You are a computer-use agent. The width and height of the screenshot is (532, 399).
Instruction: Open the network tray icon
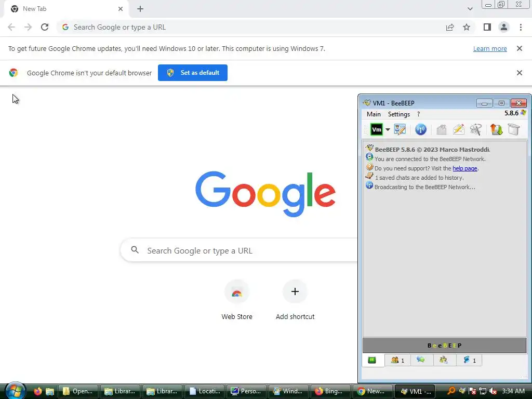coord(483,391)
